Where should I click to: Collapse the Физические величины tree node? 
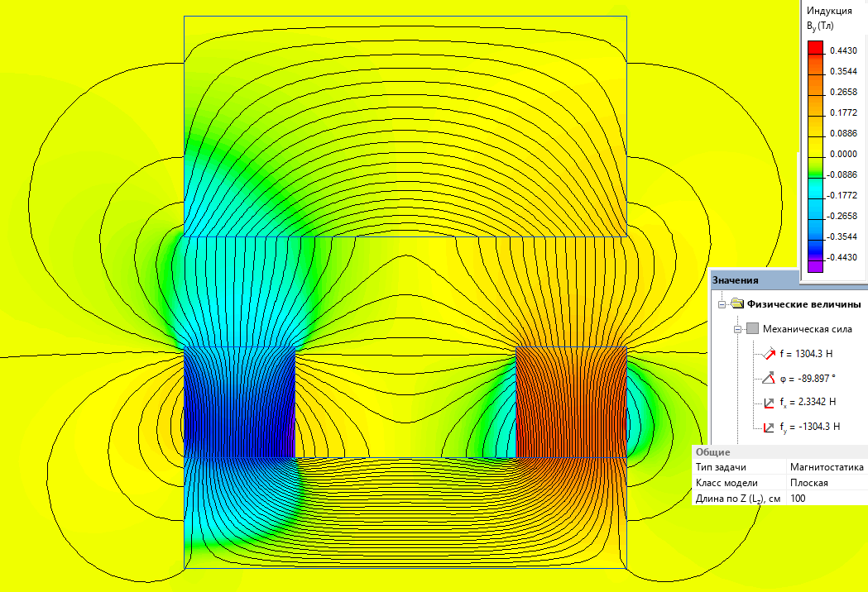pyautogui.click(x=722, y=304)
